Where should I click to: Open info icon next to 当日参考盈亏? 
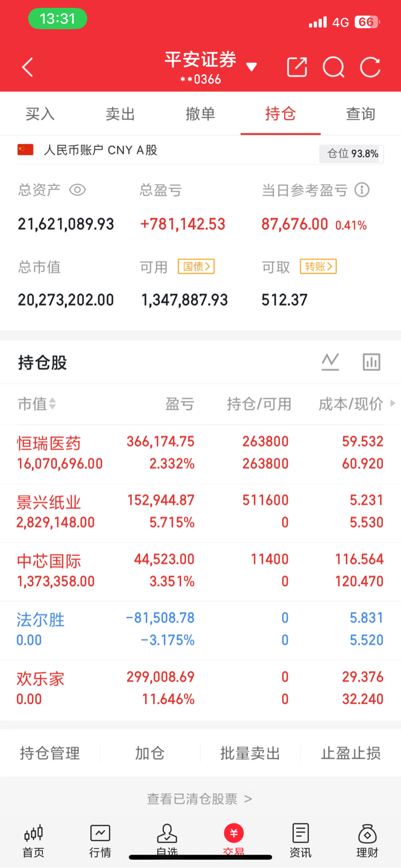pyautogui.click(x=362, y=189)
